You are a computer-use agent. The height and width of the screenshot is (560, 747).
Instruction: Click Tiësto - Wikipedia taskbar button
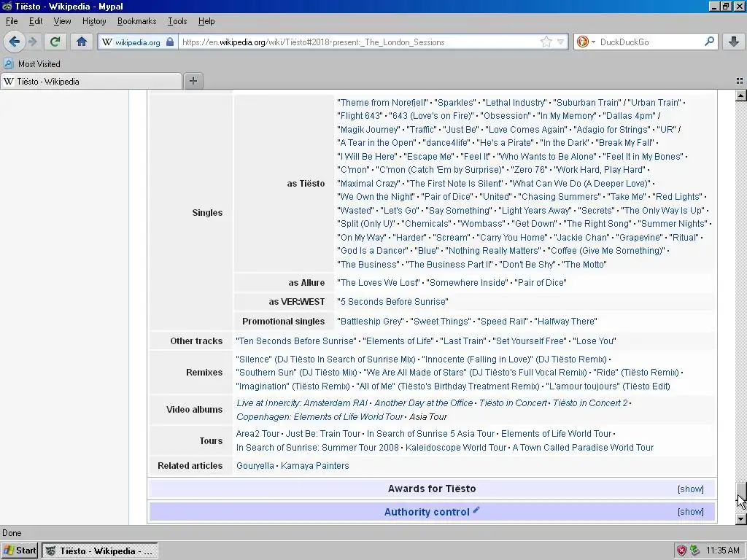(100, 551)
